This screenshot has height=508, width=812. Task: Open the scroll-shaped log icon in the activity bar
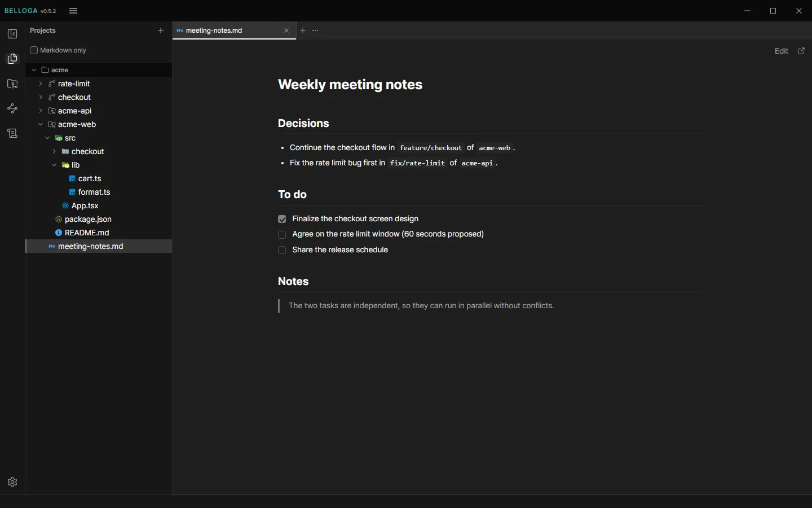12,133
